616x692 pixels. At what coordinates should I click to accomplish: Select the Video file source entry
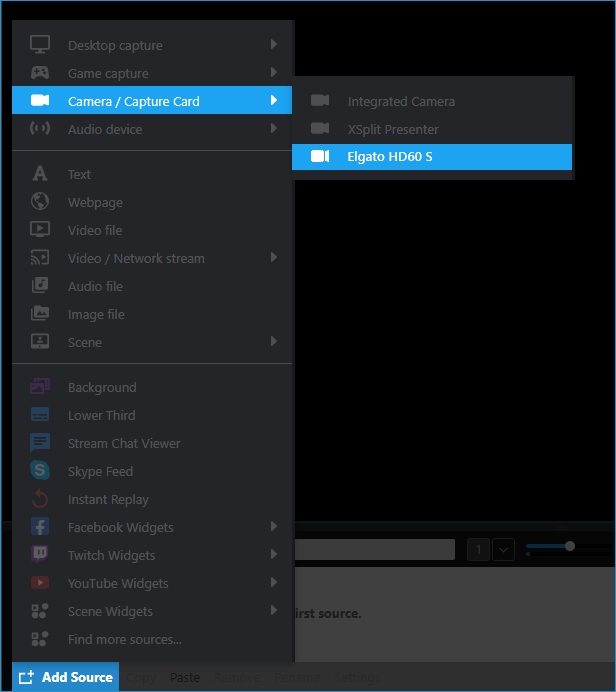click(152, 230)
